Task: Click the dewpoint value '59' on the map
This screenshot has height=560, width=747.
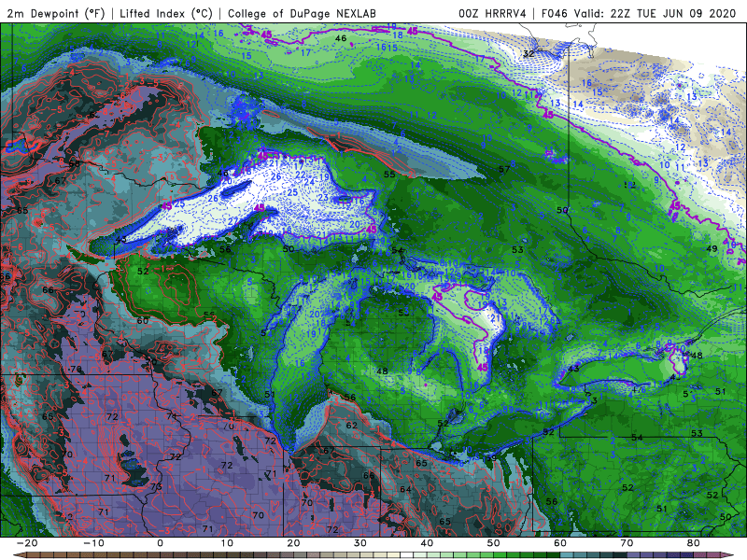Action: click(492, 458)
